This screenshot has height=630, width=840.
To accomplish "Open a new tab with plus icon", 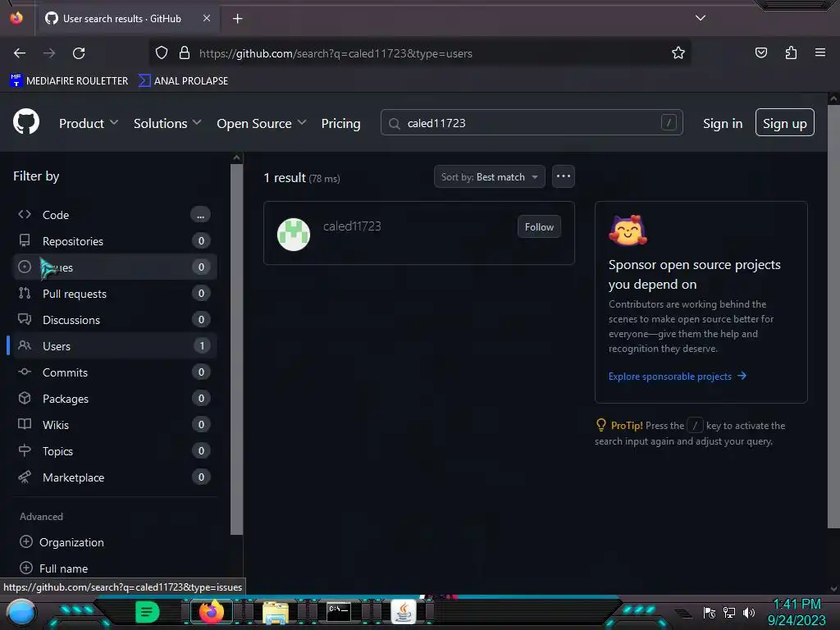I will pyautogui.click(x=237, y=19).
